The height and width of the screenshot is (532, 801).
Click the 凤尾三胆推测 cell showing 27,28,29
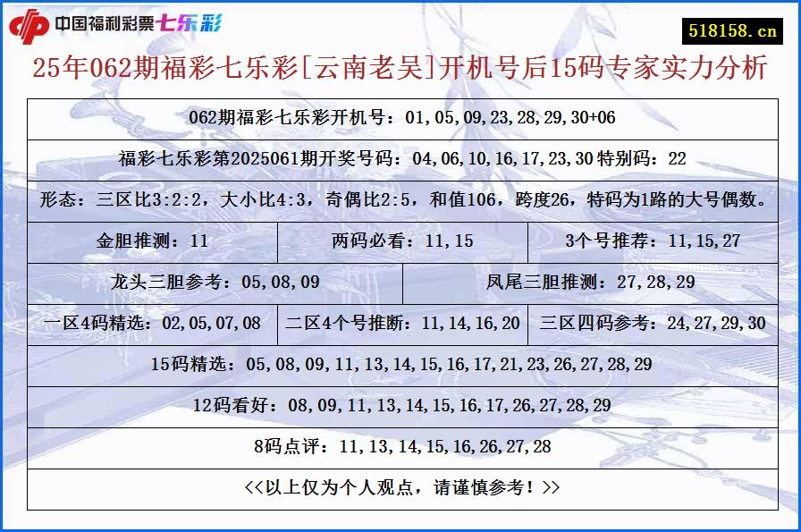pyautogui.click(x=590, y=279)
